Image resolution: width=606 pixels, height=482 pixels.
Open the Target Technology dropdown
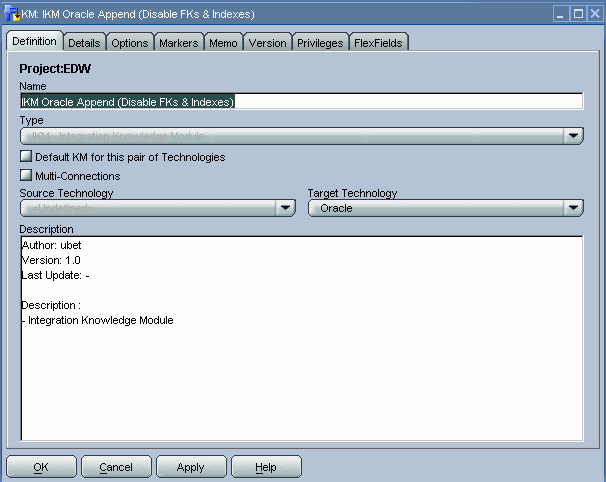pyautogui.click(x=446, y=208)
